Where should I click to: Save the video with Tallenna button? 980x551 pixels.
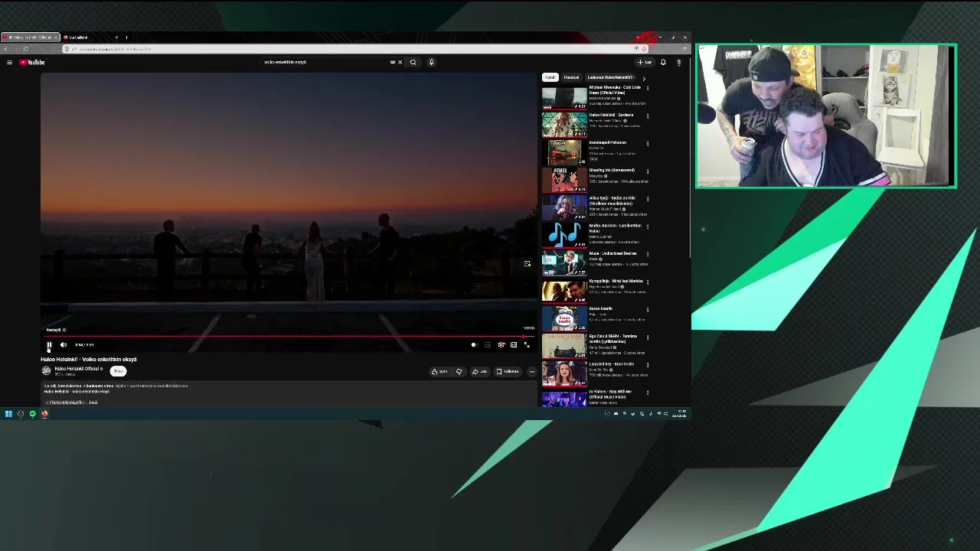pyautogui.click(x=508, y=372)
